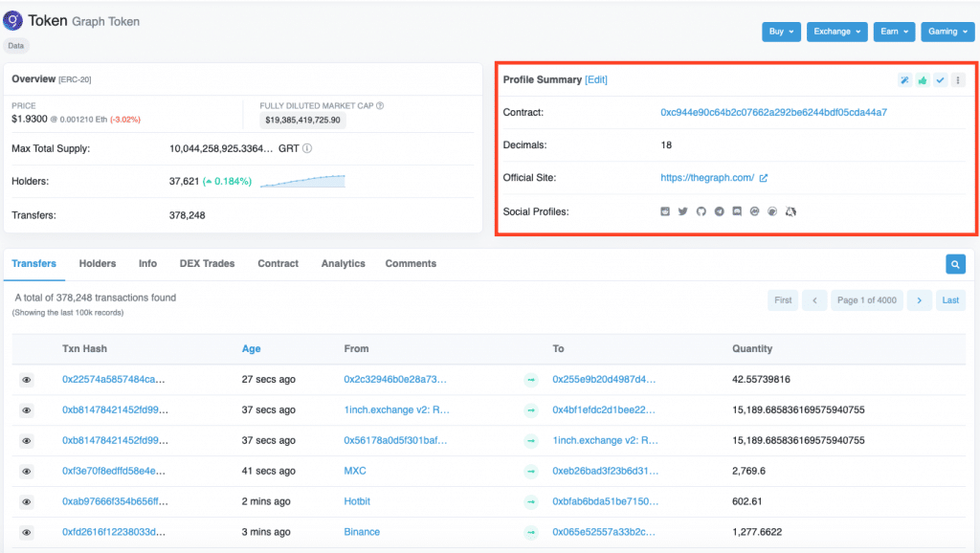Open the Exchange dropdown menu

[836, 32]
